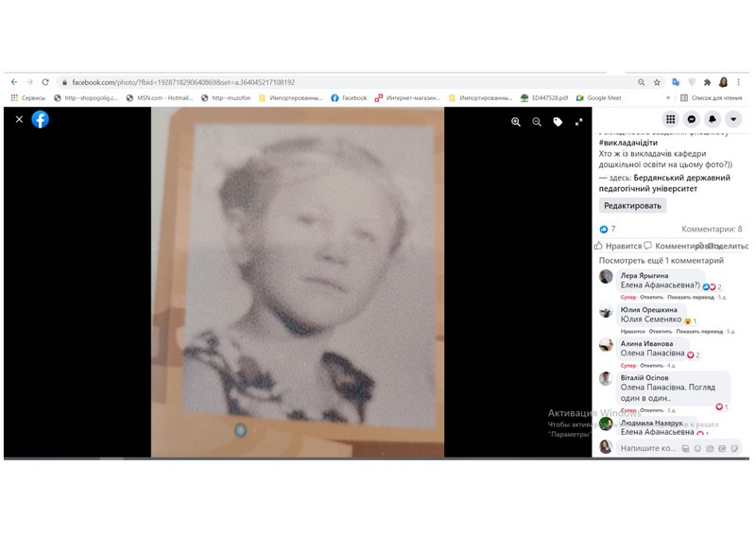Click the #викладачідіти hashtag
The image size is (756, 535).
(x=628, y=143)
